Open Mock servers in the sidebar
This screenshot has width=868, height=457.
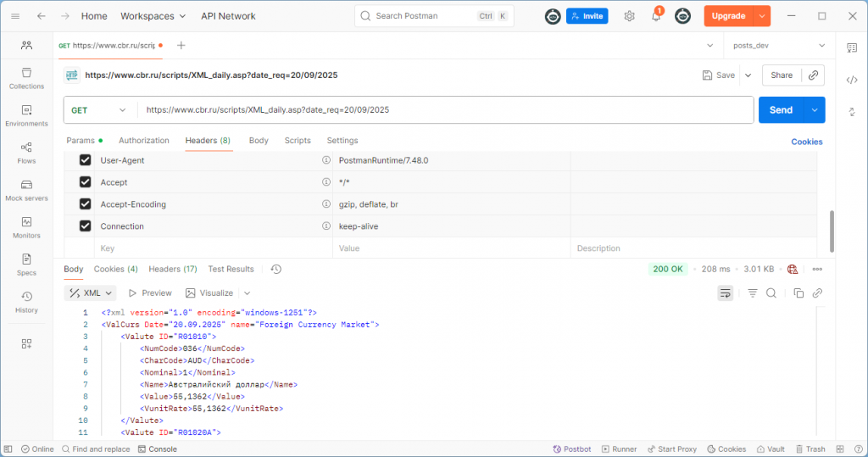(26, 190)
